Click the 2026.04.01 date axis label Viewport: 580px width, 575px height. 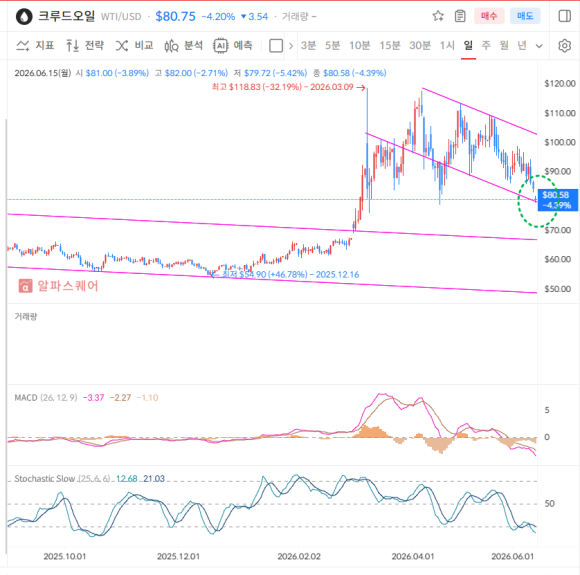[x=412, y=556]
